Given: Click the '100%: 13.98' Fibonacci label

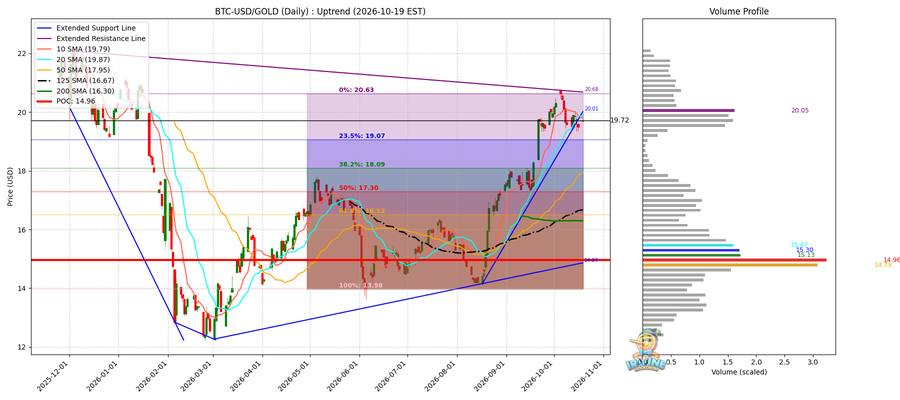Looking at the screenshot, I should pyautogui.click(x=360, y=285).
